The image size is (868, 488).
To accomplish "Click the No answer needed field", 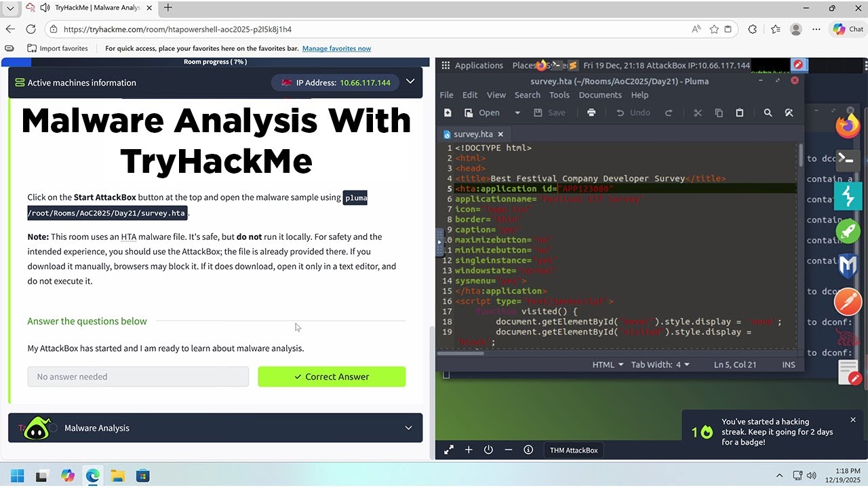I will coord(138,377).
